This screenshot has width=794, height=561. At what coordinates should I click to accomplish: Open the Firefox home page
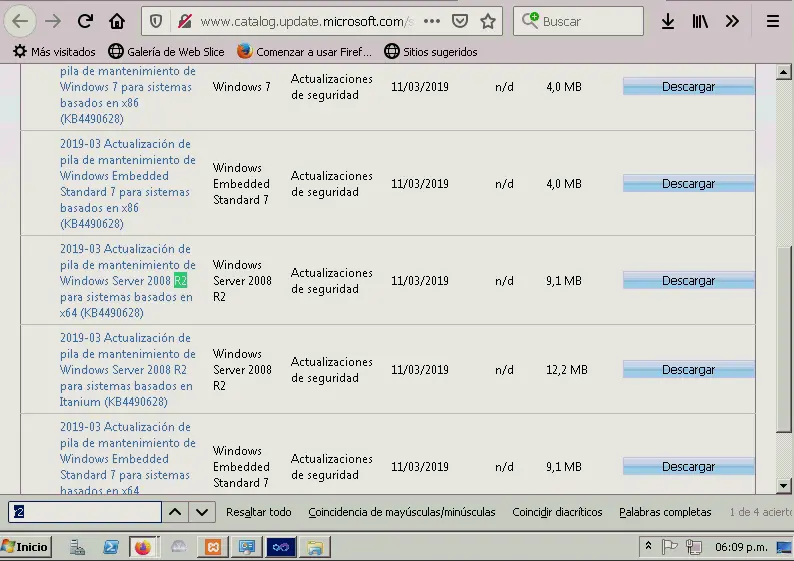coord(117,21)
